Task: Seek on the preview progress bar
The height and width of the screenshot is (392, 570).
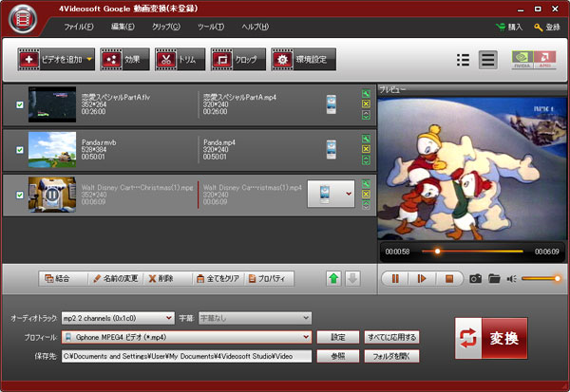Action: point(472,251)
